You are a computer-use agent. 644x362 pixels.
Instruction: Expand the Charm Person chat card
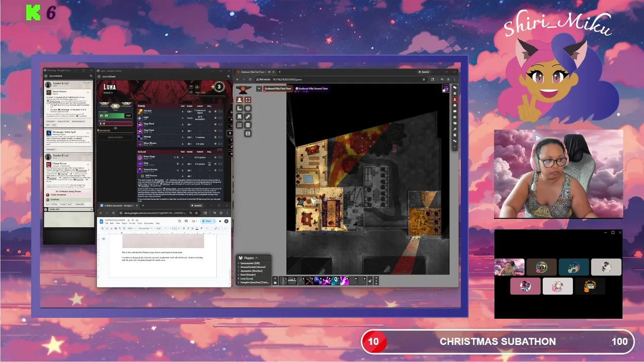88,164
